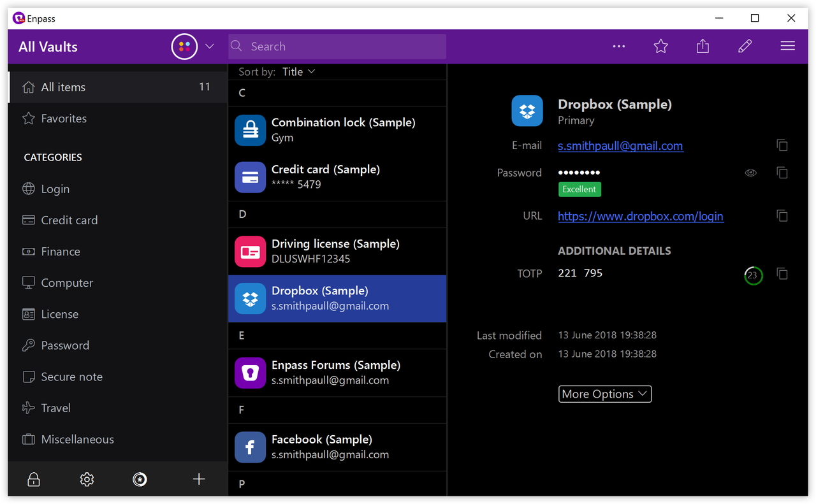Click the TOTP countdown timer circle
The width and height of the screenshot is (816, 504).
(x=753, y=275)
